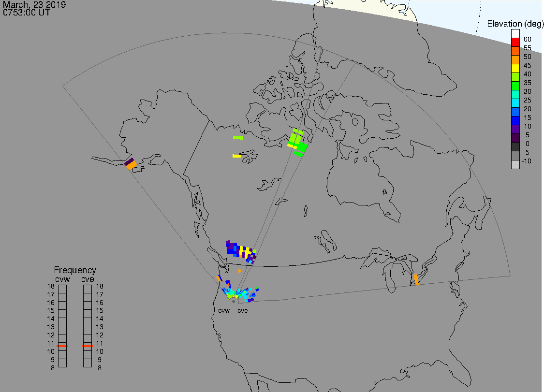This screenshot has width=544, height=392.
Task: Click the 'cvw' radar label on map
Action: 224,310
